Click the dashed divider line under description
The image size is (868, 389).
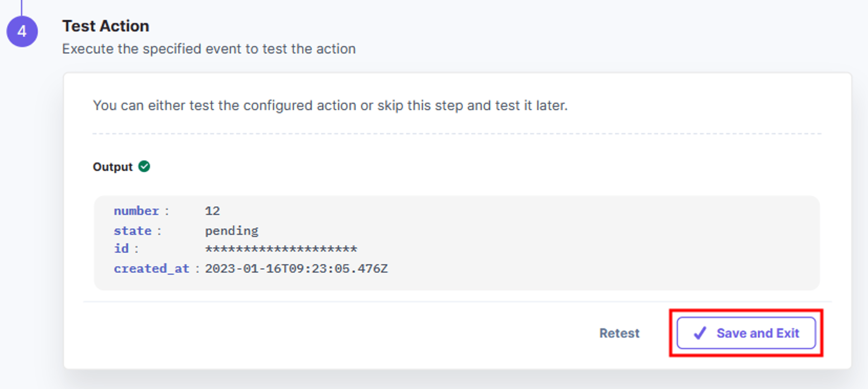pos(457,134)
